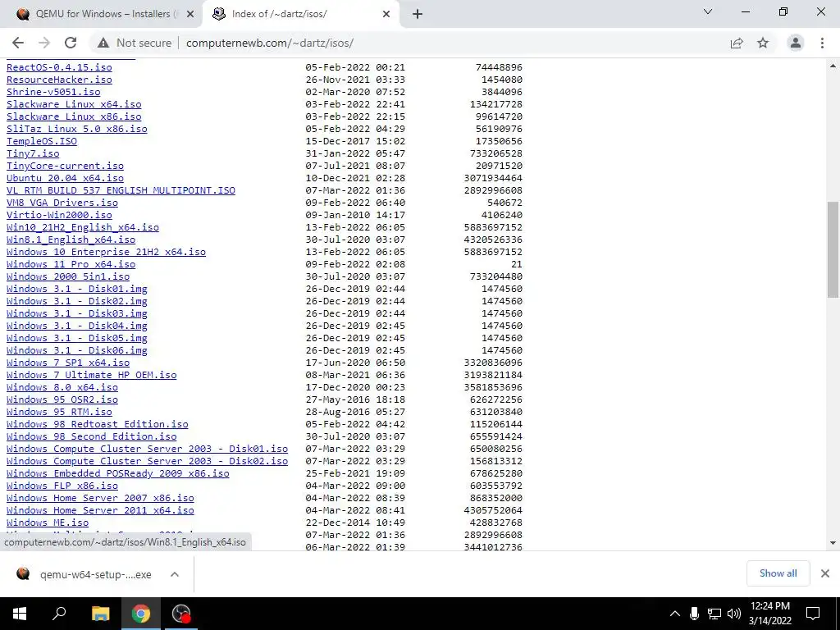Select Slackware Linux x86.iso link

(x=74, y=116)
